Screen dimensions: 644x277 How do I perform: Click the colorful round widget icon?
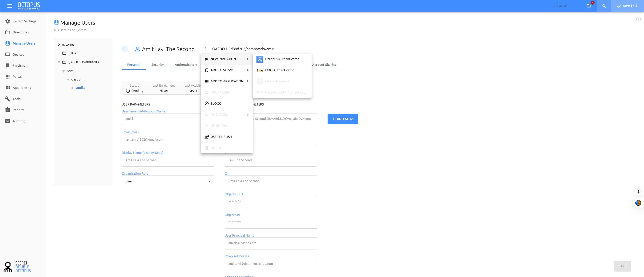click(638, 203)
